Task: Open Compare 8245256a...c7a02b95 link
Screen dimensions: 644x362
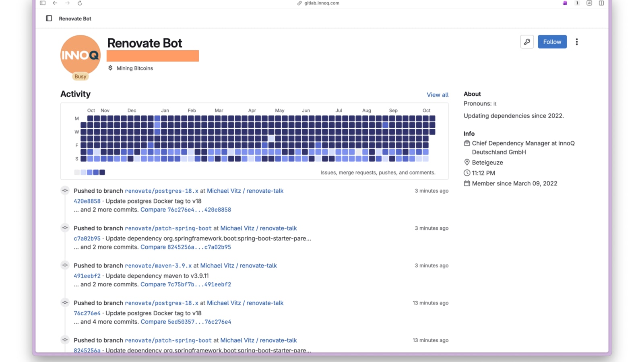Action: coord(186,247)
